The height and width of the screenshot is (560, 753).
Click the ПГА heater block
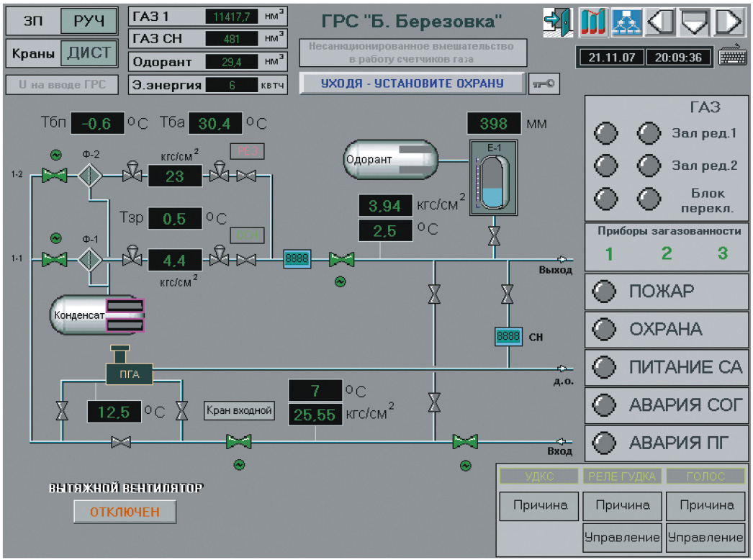(129, 374)
